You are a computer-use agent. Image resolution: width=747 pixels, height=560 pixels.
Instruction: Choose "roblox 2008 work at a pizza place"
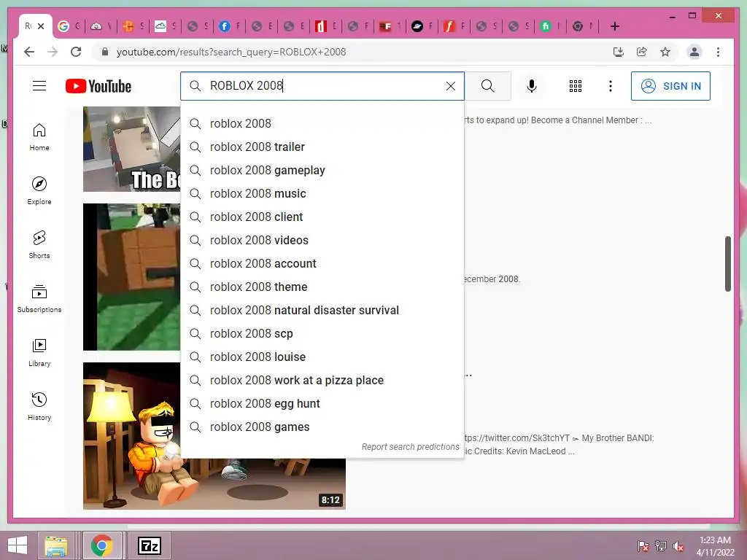click(322, 380)
